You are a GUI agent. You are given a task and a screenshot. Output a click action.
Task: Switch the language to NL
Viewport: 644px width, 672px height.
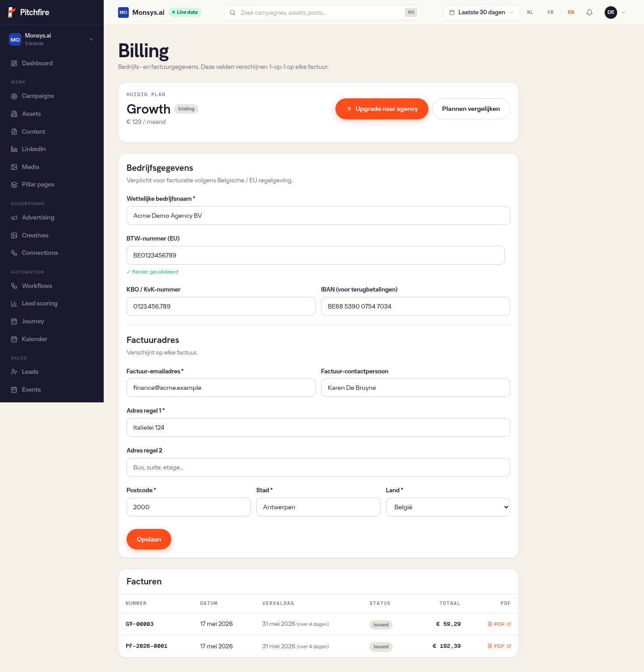coord(530,13)
